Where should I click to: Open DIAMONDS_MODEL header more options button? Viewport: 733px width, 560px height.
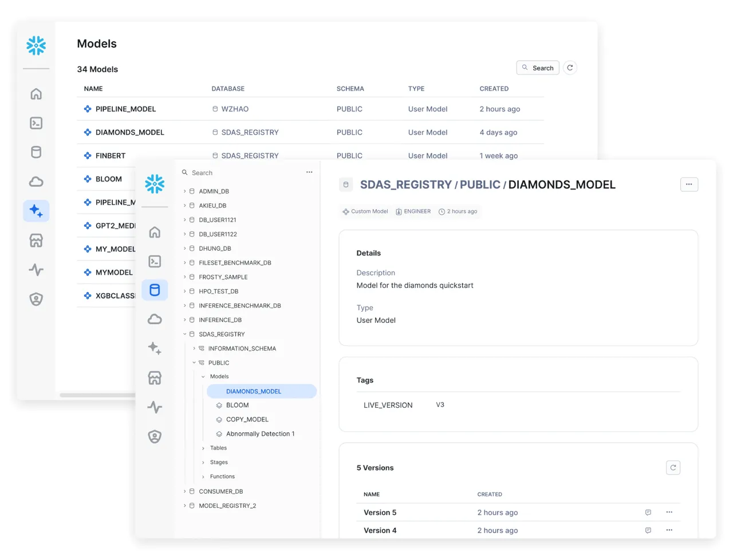(x=689, y=184)
